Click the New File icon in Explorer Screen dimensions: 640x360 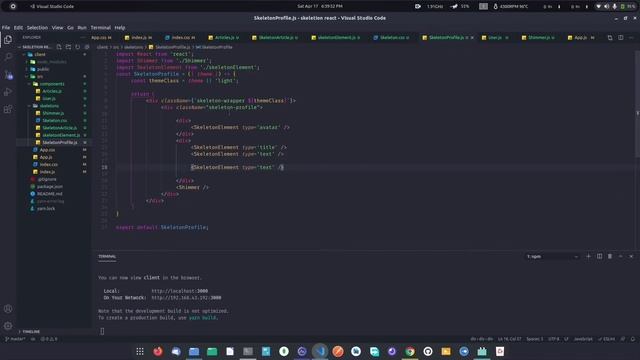59,47
